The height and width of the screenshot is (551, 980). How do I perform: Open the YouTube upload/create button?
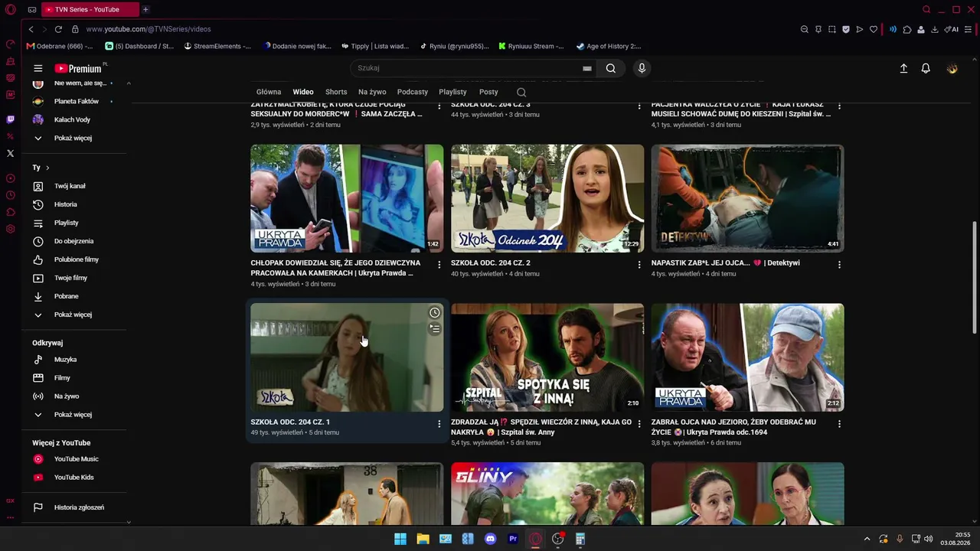pos(903,68)
